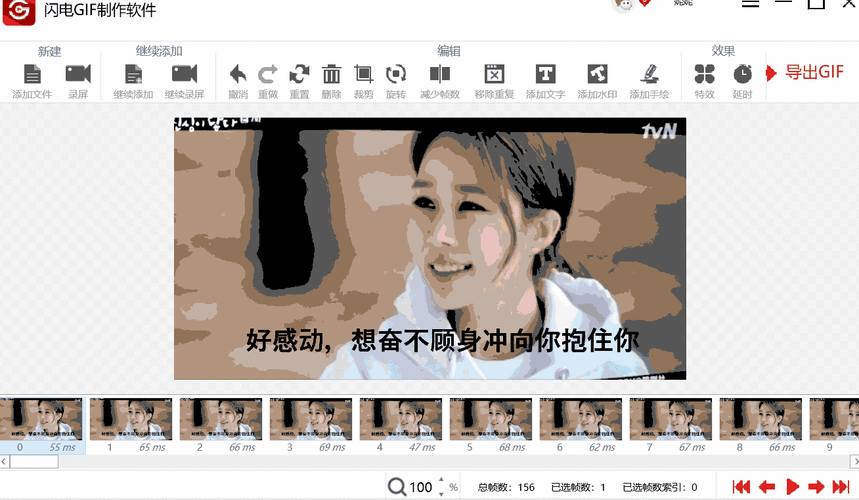The width and height of the screenshot is (859, 500).
Task: Open the 添加文字 text tool
Action: [545, 74]
